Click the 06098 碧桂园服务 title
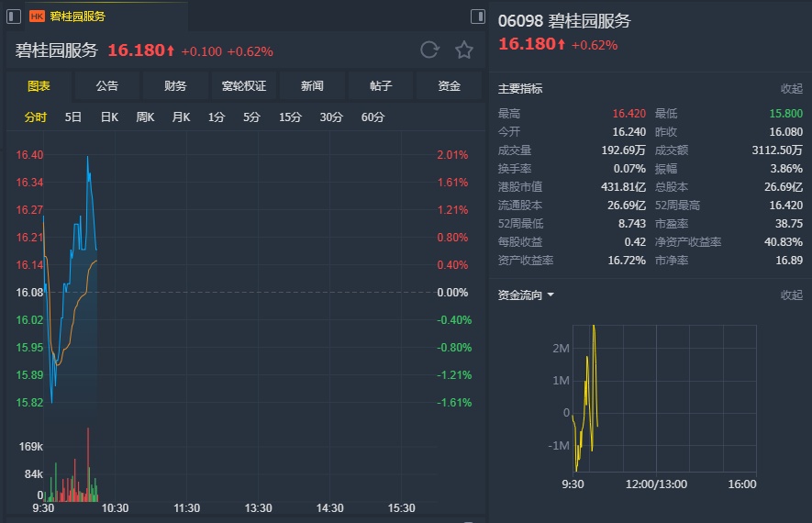 [564, 21]
